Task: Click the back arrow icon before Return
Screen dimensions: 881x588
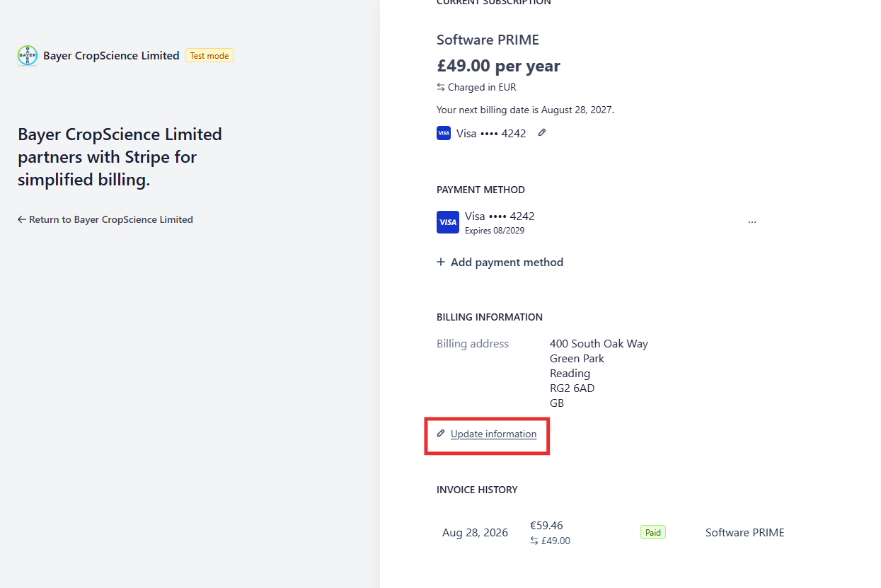Action: point(22,219)
